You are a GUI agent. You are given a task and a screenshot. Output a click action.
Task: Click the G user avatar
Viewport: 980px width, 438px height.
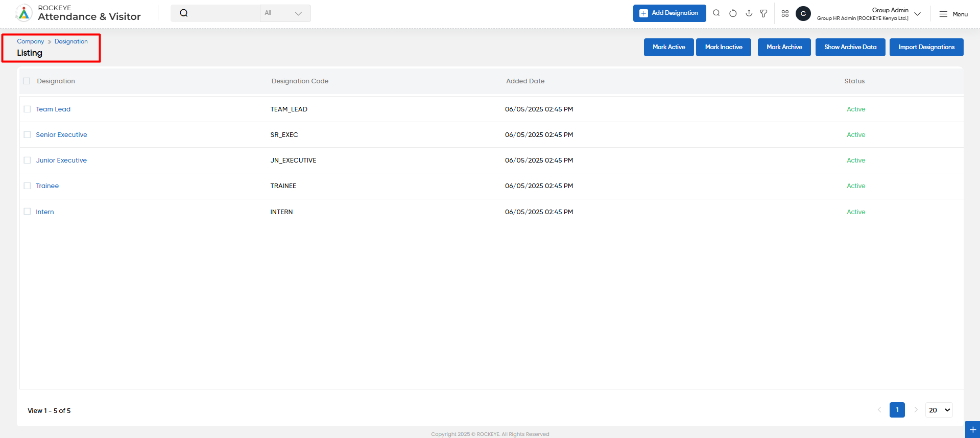(803, 14)
